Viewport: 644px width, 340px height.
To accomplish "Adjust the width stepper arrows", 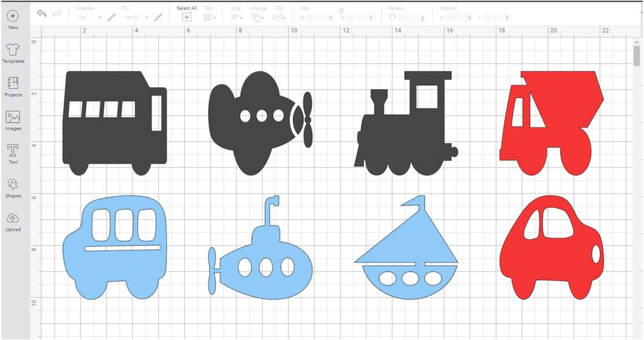I will tap(330, 18).
